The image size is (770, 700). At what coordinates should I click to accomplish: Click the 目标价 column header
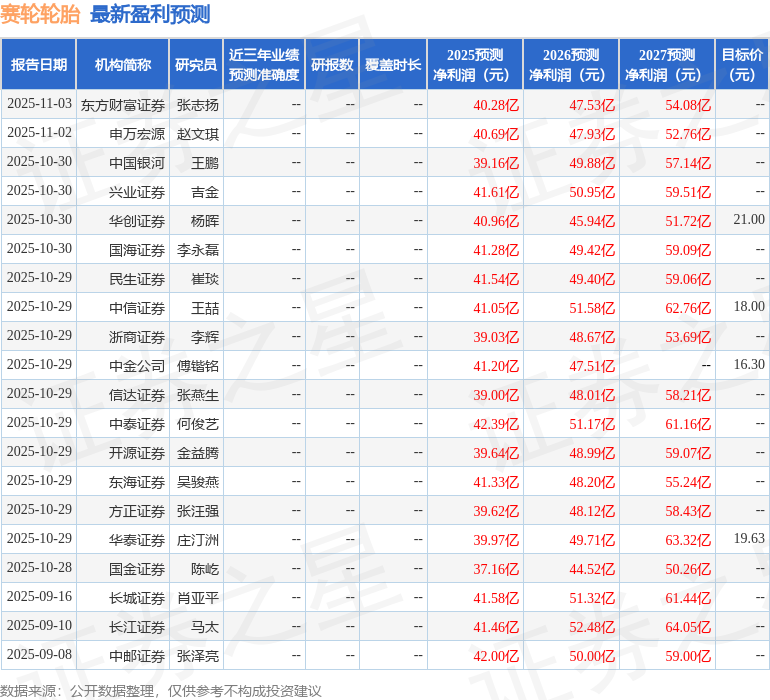(742, 65)
